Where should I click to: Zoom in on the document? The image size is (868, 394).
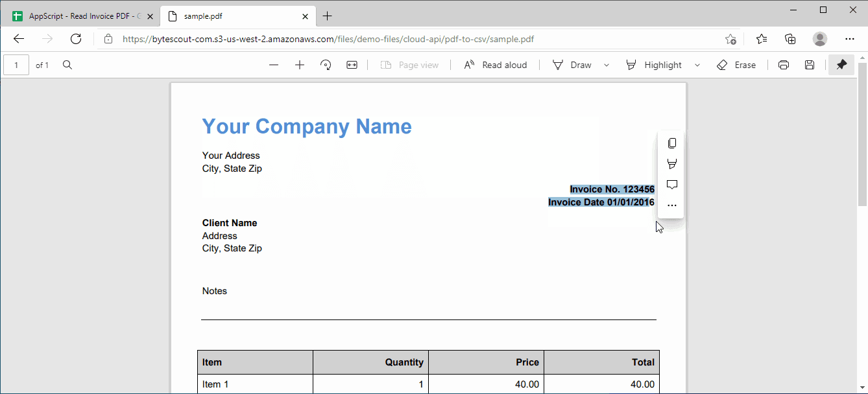(x=299, y=65)
